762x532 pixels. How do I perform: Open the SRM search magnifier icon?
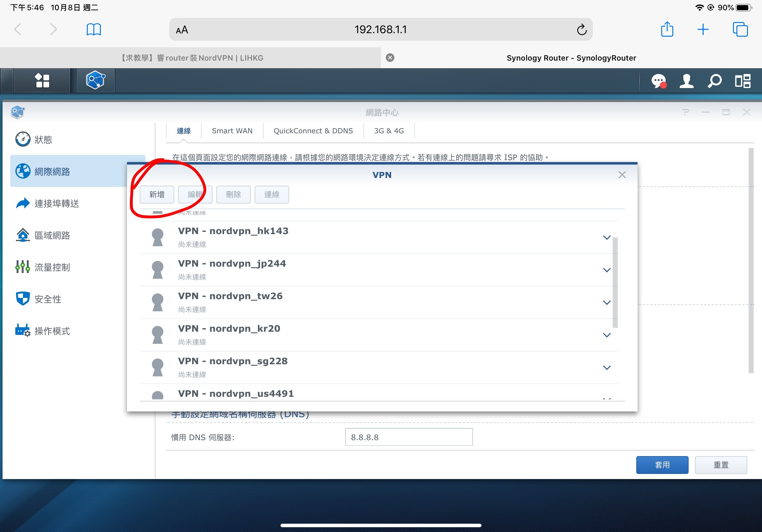point(714,81)
